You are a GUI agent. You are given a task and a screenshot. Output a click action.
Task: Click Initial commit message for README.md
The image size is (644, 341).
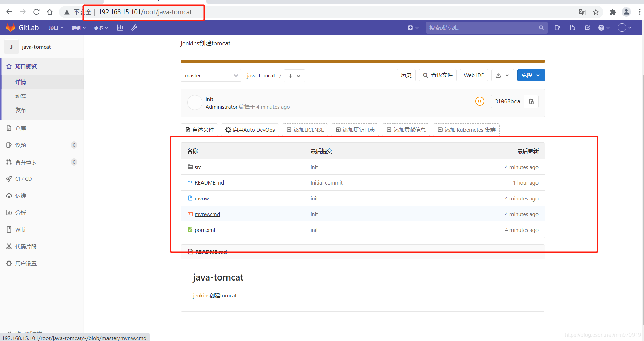[x=327, y=183]
